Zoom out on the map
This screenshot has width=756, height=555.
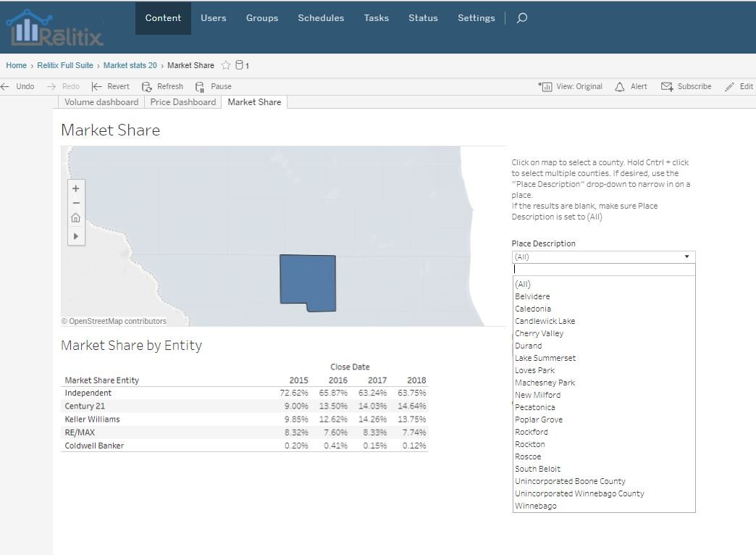(76, 203)
